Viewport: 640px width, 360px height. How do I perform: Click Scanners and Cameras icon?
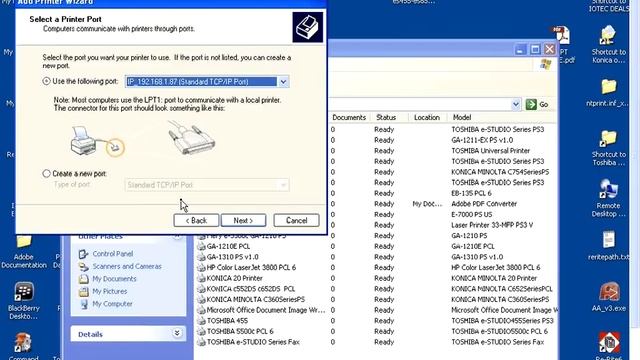84,267
